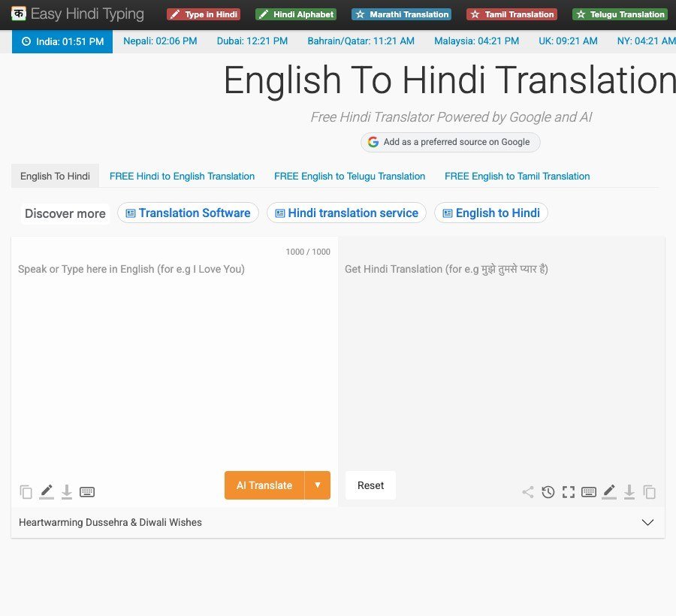676x616 pixels.
Task: Open FREE English to Tamil Translation tab
Action: (517, 176)
